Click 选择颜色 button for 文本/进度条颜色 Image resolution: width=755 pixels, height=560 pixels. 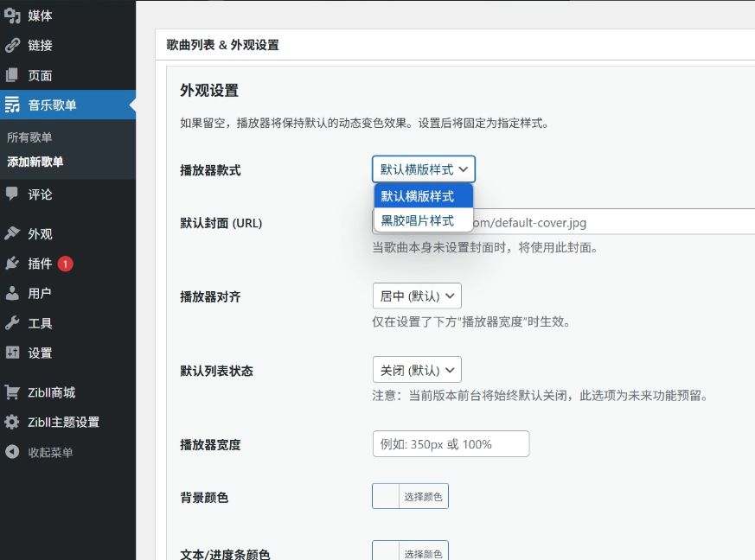pyautogui.click(x=423, y=551)
